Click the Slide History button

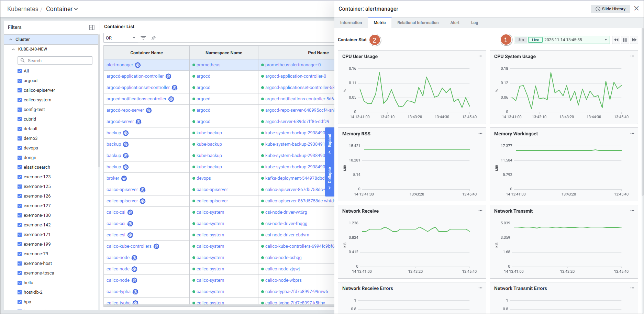point(610,9)
